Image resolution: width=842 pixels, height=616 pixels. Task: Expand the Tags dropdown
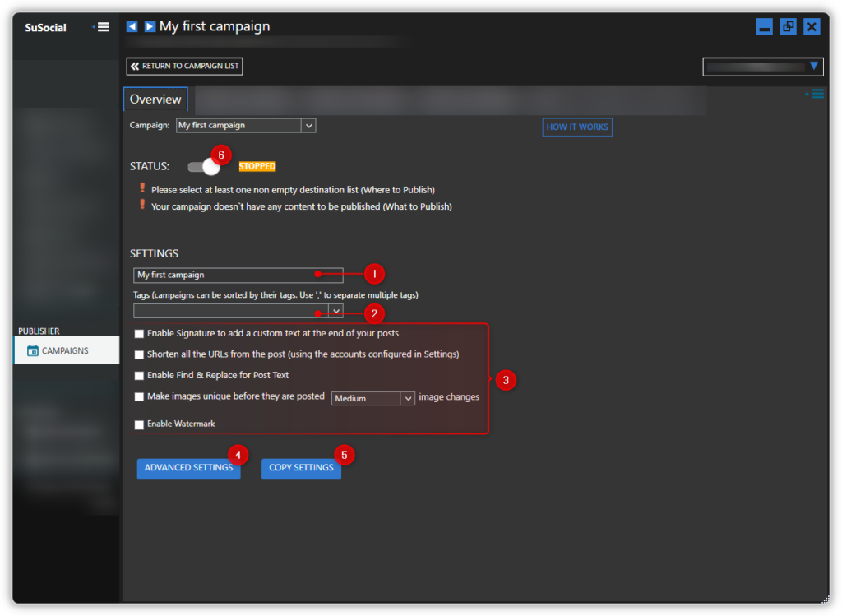(335, 311)
